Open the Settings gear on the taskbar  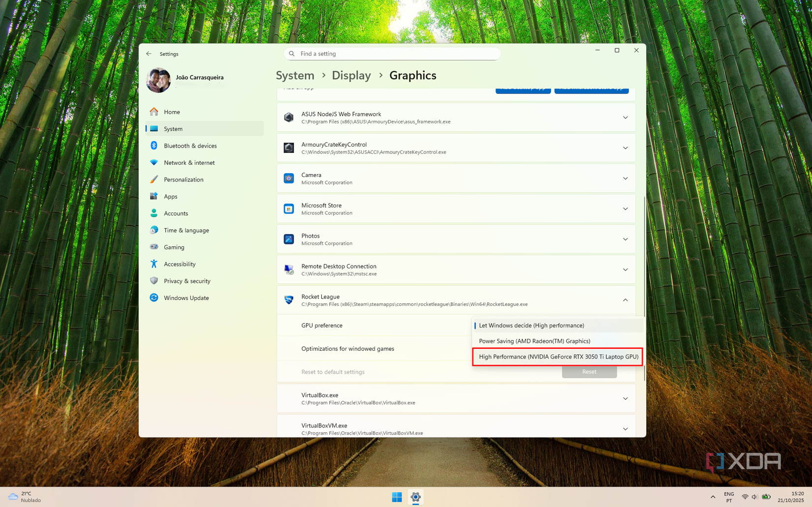tap(416, 497)
